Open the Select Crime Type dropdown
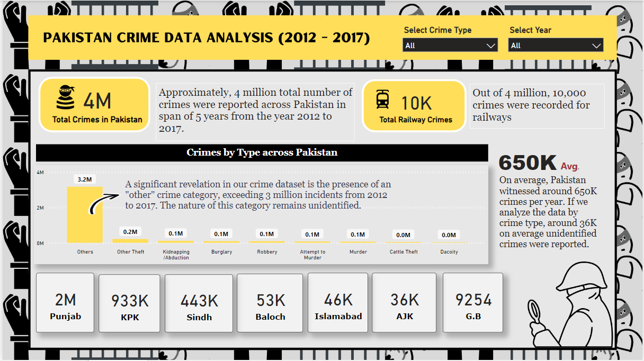Image resolution: width=644 pixels, height=361 pixels. [450, 46]
